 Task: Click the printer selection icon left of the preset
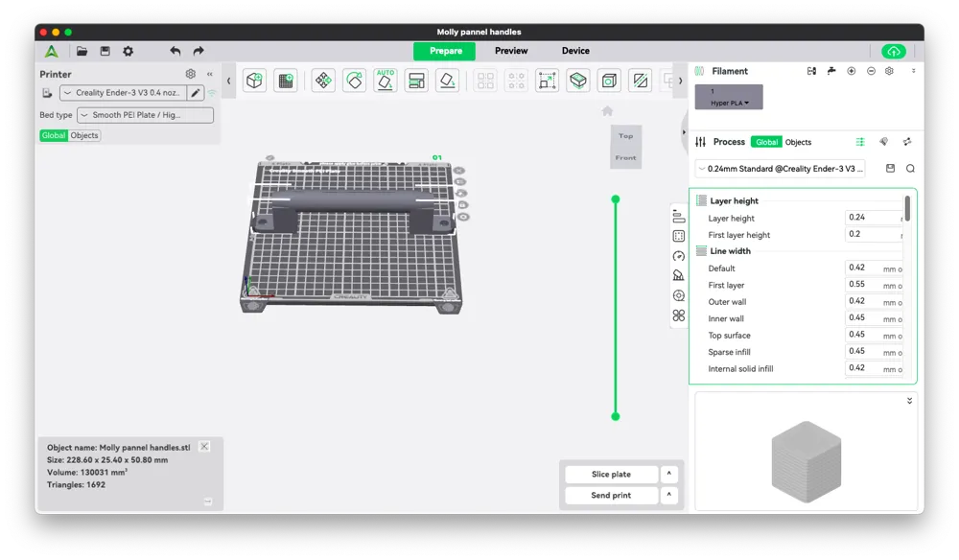coord(47,93)
